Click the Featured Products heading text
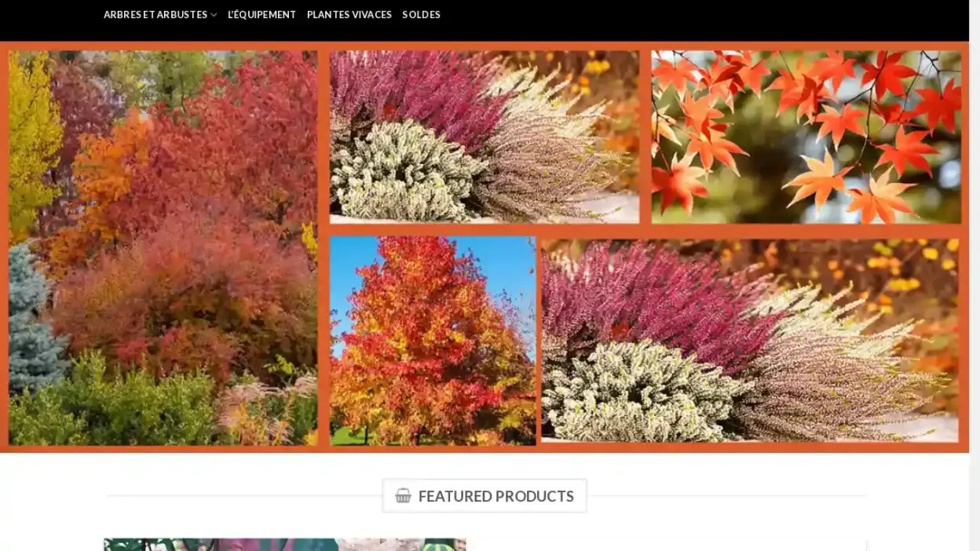This screenshot has height=551, width=980. pyautogui.click(x=495, y=496)
